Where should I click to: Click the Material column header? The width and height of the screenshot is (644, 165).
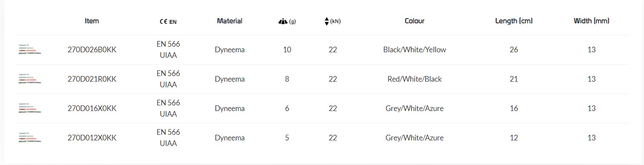point(230,21)
